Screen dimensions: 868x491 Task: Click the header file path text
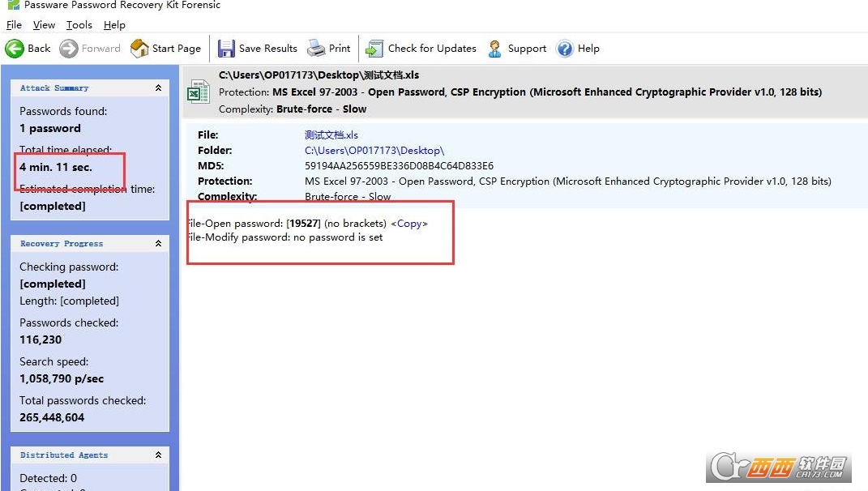319,75
